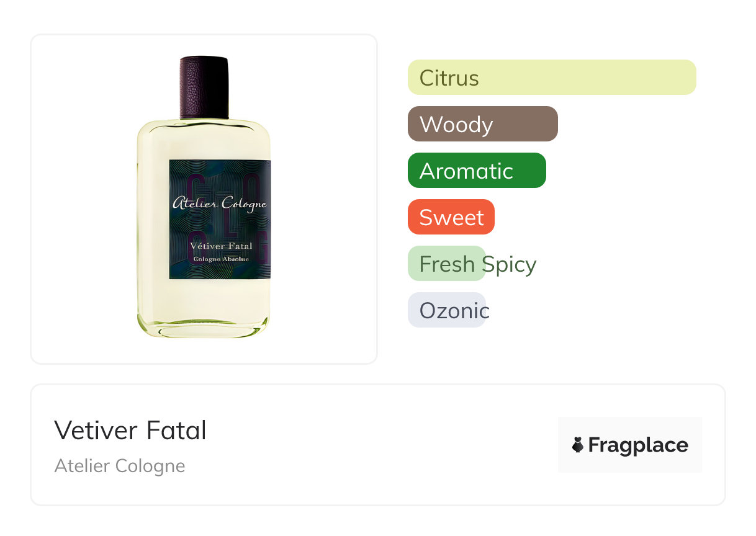Screen dimensions: 756x536
Task: Select the brown Woody accord bar
Action: [x=483, y=124]
